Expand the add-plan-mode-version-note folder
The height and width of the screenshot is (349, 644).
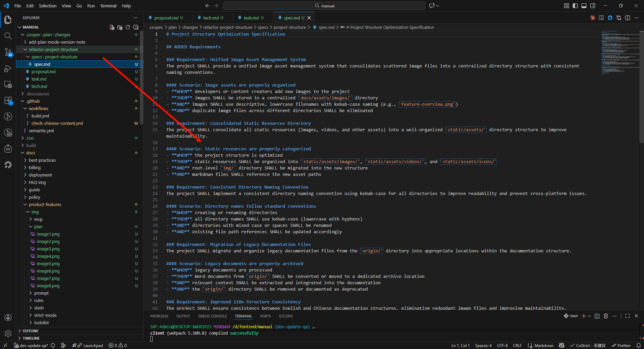[x=57, y=42]
